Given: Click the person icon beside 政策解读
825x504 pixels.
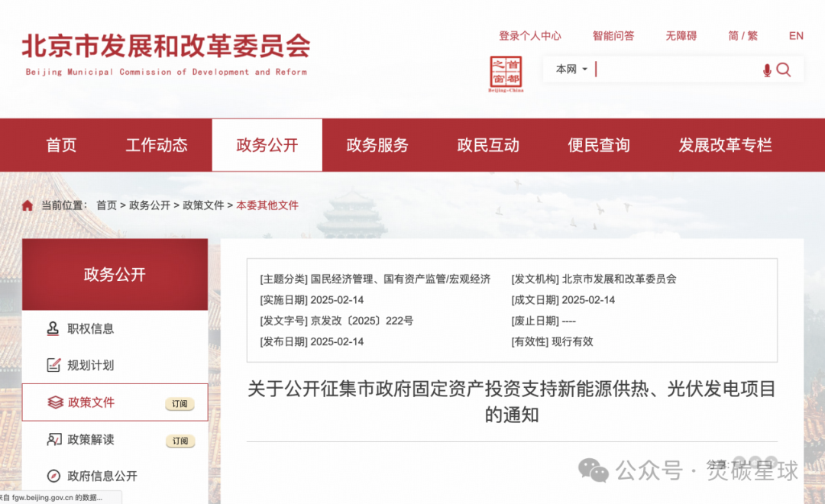Looking at the screenshot, I should [x=54, y=439].
